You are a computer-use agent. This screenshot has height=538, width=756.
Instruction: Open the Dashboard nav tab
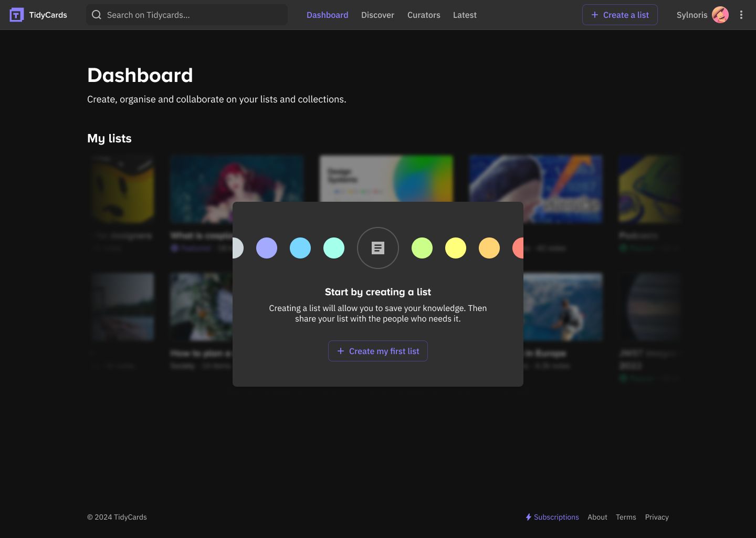click(x=327, y=15)
